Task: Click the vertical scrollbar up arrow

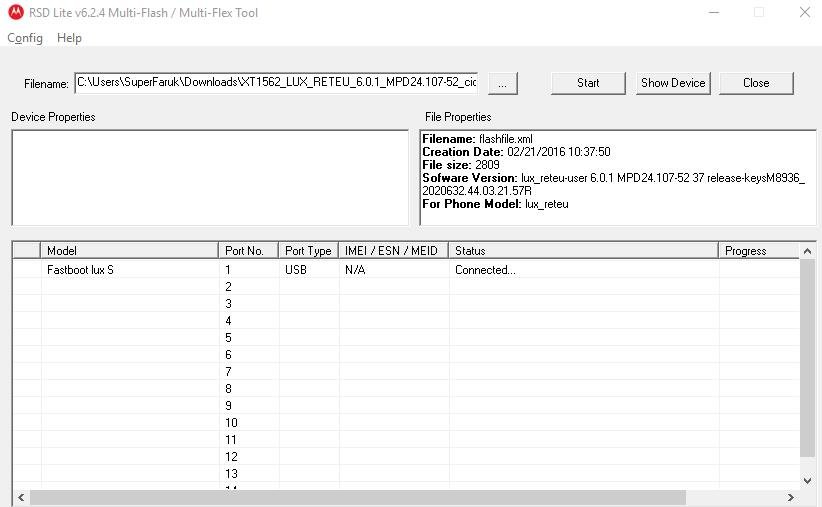Action: coord(807,251)
